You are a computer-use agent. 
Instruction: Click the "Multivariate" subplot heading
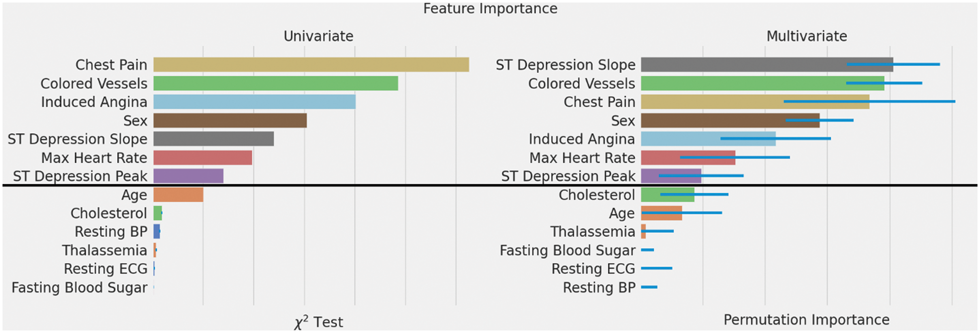(x=806, y=36)
